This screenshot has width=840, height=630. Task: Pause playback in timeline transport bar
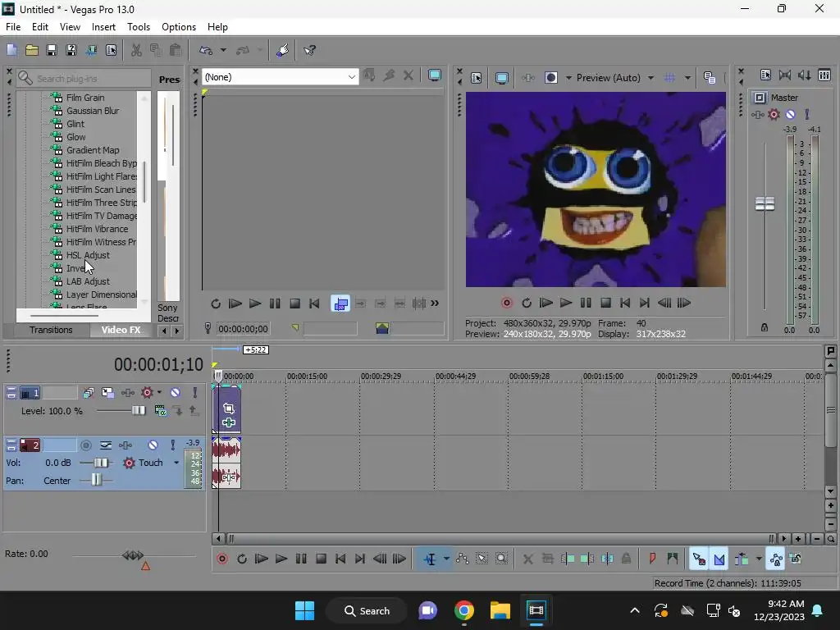coord(301,559)
